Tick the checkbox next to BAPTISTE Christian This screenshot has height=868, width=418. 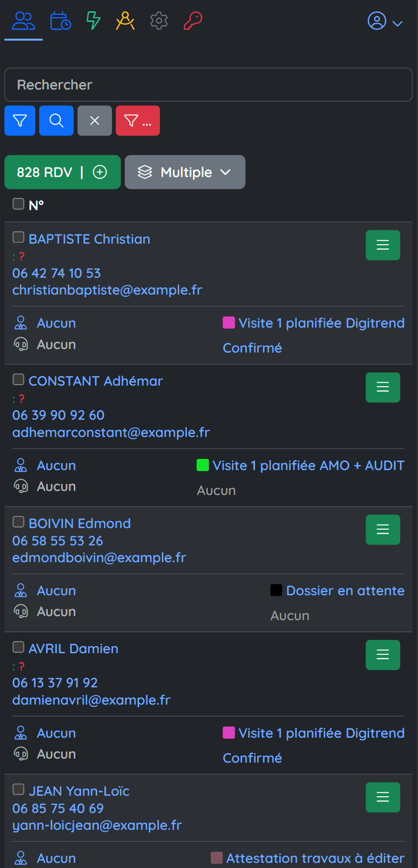(18, 237)
